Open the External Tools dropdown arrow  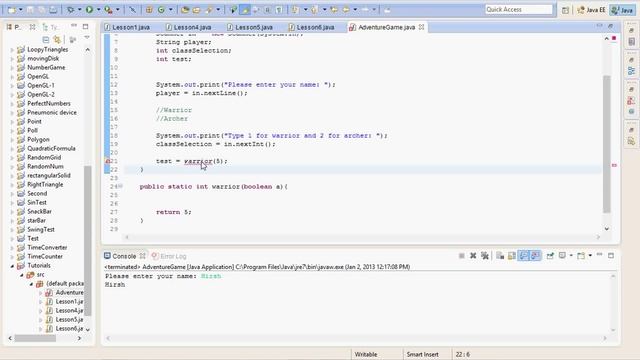point(118,10)
